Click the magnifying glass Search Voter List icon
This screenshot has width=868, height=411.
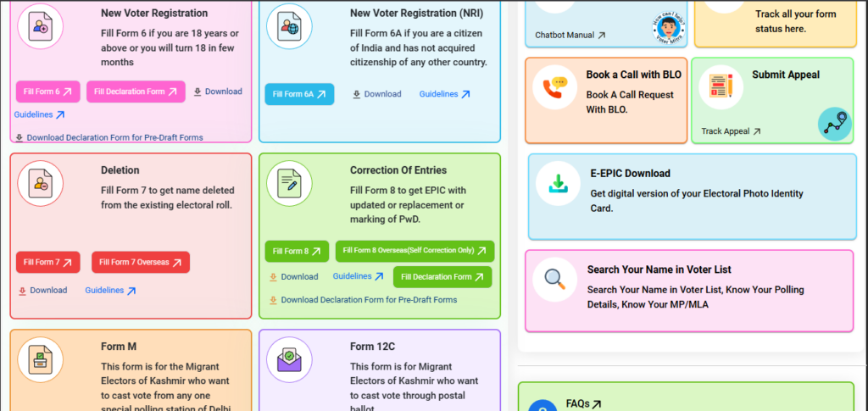coord(554,280)
